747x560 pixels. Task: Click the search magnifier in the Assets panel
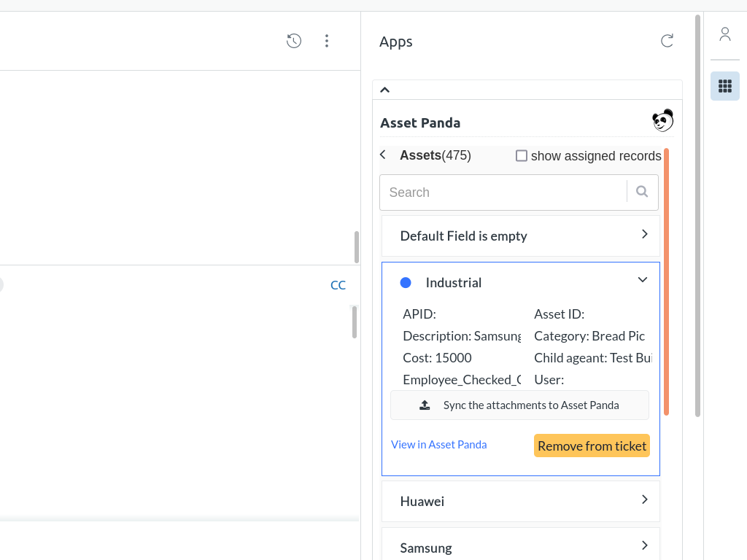coord(641,191)
